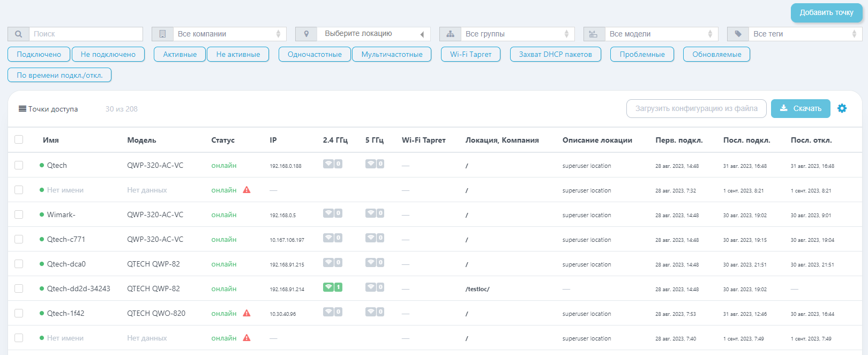
Task: Click 5 ГГц Wi-Fi badge in Qtech-1f42 row
Action: pyautogui.click(x=375, y=312)
